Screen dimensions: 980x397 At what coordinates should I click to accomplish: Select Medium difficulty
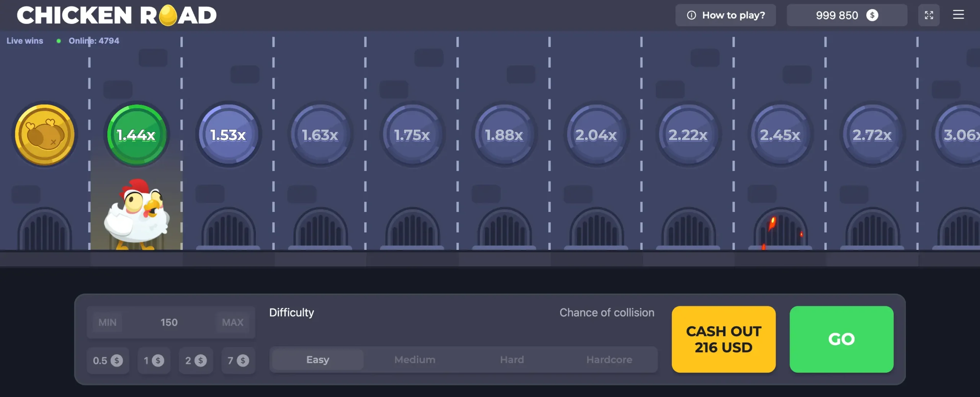tap(415, 359)
